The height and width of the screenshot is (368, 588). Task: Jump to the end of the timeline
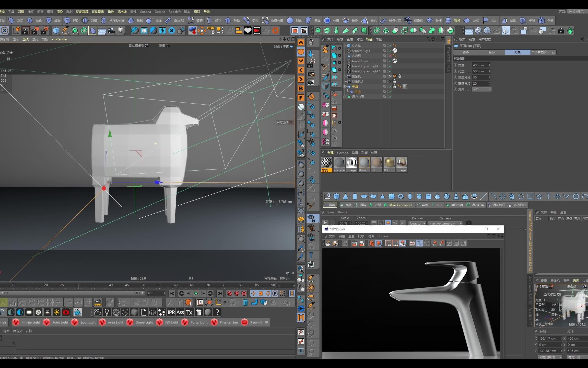220,293
